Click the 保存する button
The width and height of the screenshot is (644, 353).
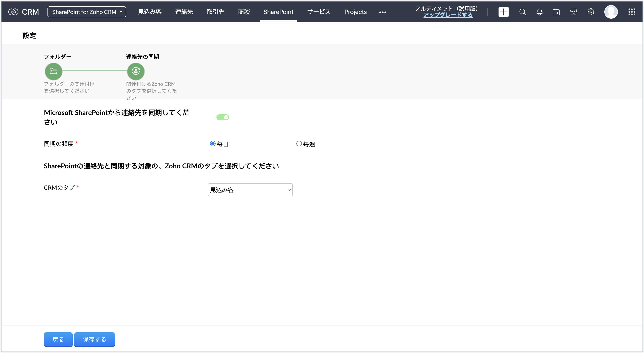(x=94, y=339)
